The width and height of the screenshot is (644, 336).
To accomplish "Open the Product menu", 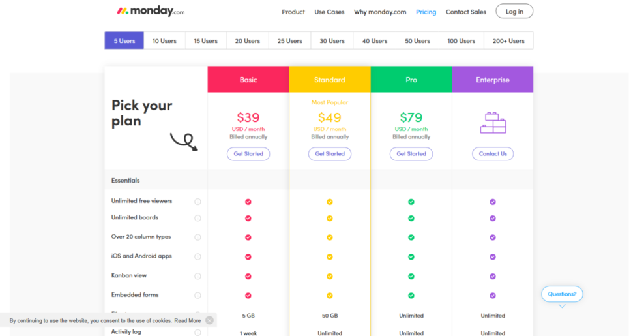I will coord(293,12).
